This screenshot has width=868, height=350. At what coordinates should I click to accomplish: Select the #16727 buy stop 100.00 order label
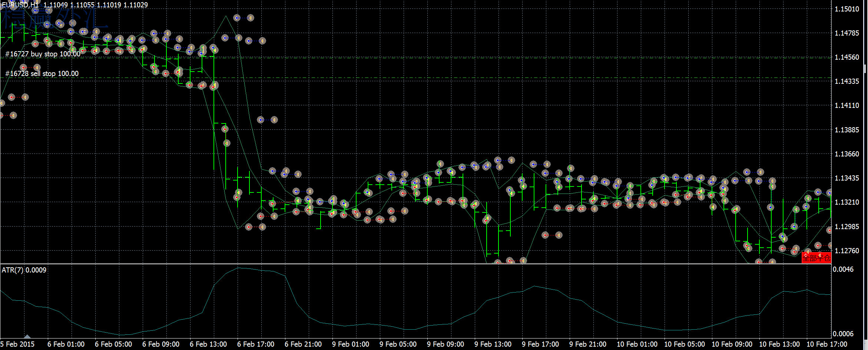[x=43, y=54]
